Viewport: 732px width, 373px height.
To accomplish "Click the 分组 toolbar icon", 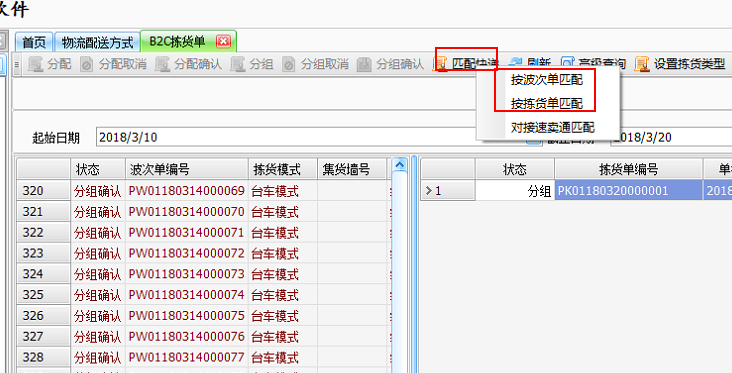I will [x=238, y=64].
